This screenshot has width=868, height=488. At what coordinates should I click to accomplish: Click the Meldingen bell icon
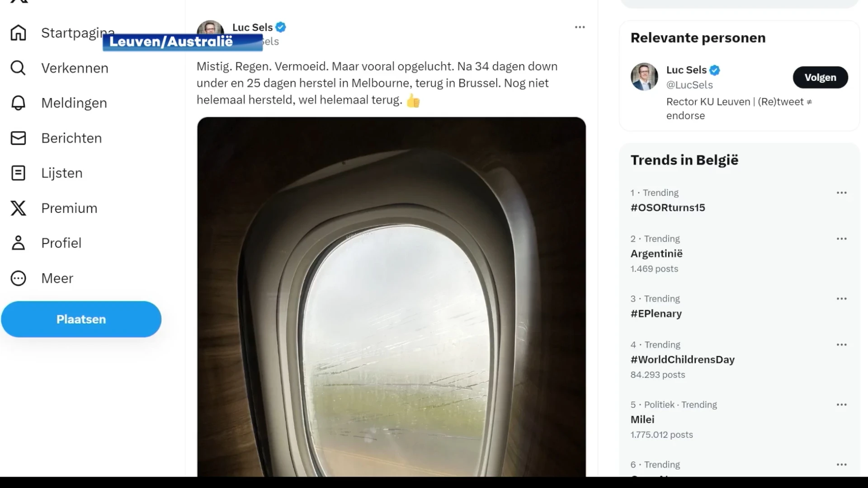pos(18,103)
